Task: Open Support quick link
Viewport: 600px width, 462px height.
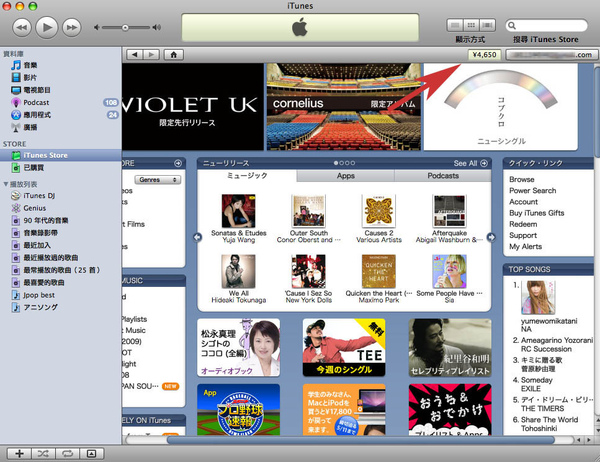Action: tap(523, 235)
